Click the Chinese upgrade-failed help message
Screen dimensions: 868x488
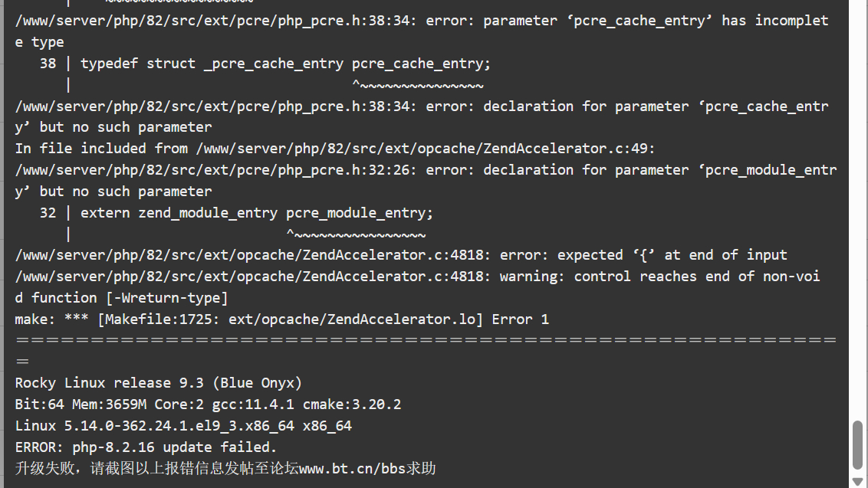pos(225,469)
